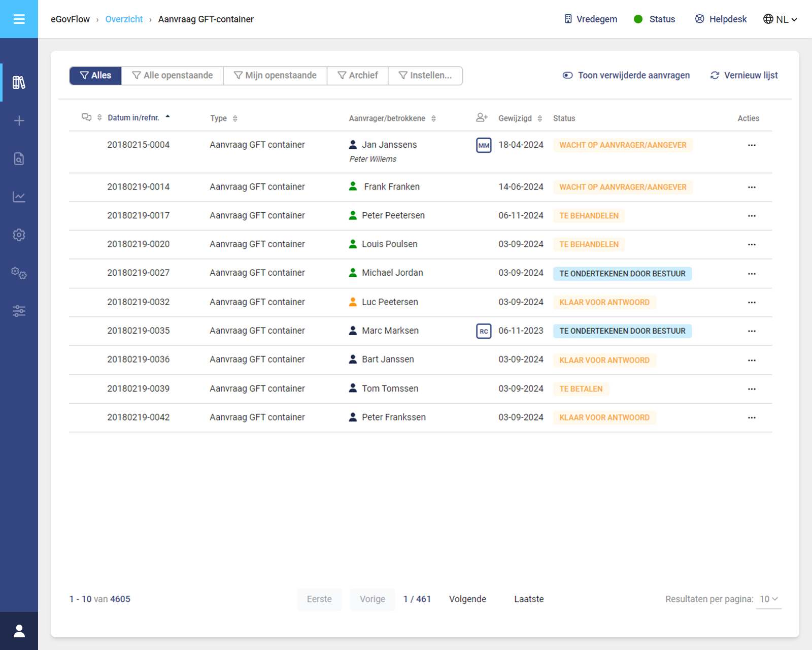Click the orange person icon of Luc Peetersen
Image resolution: width=812 pixels, height=650 pixels.
point(353,302)
